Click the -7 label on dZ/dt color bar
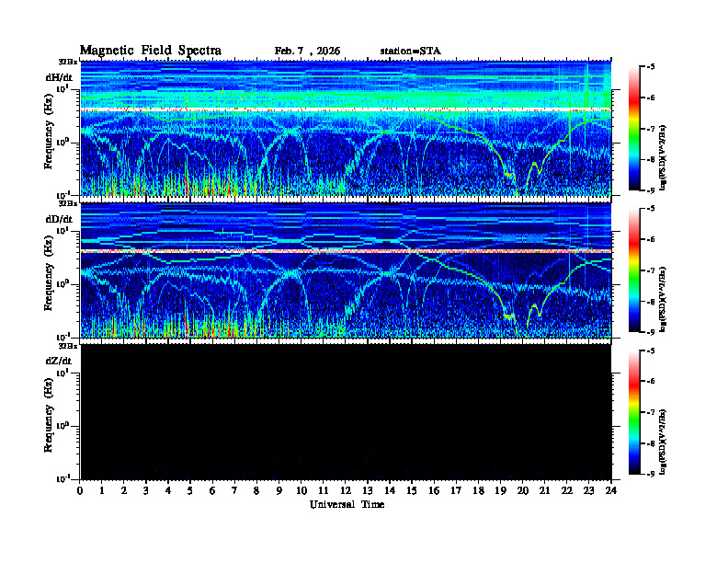The image size is (728, 563). (652, 412)
